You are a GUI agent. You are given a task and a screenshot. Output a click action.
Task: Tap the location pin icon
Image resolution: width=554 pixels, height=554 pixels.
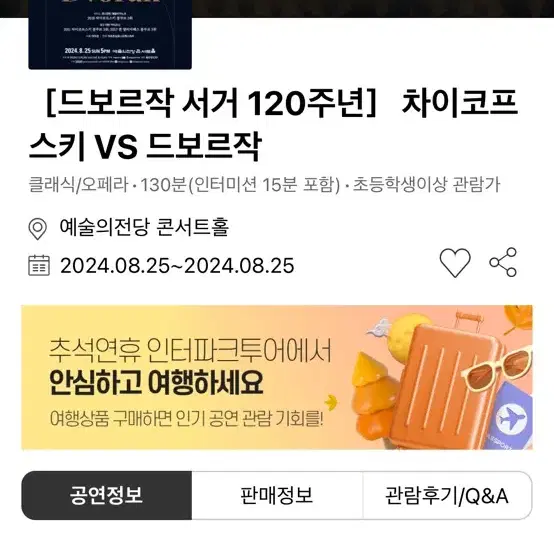pyautogui.click(x=37, y=229)
